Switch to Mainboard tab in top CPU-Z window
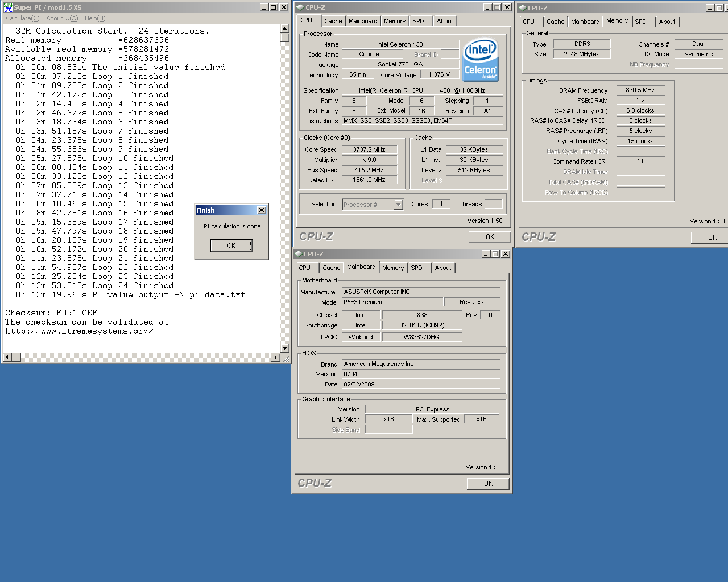The width and height of the screenshot is (728, 582). pos(363,21)
